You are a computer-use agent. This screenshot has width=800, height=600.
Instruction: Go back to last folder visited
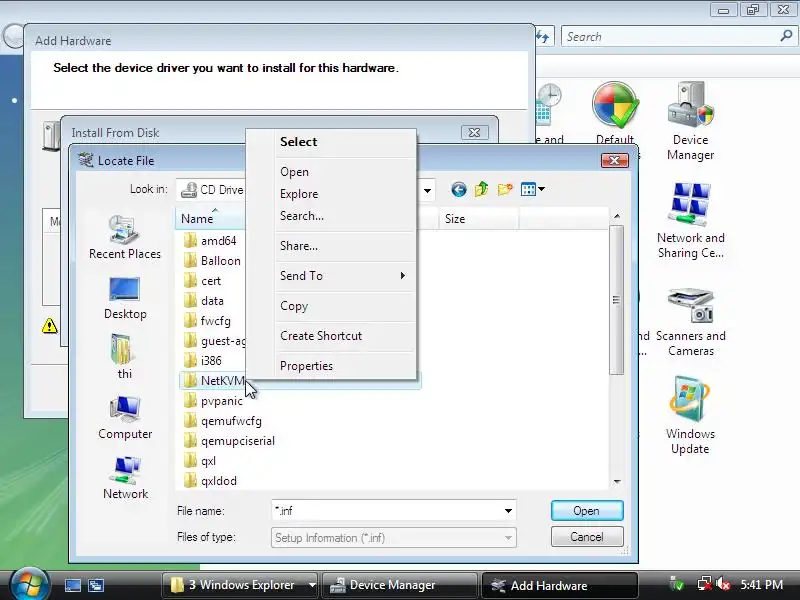[x=459, y=190]
